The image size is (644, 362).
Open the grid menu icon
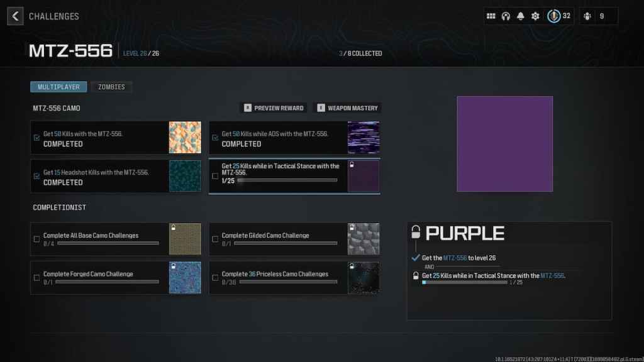[x=491, y=16]
